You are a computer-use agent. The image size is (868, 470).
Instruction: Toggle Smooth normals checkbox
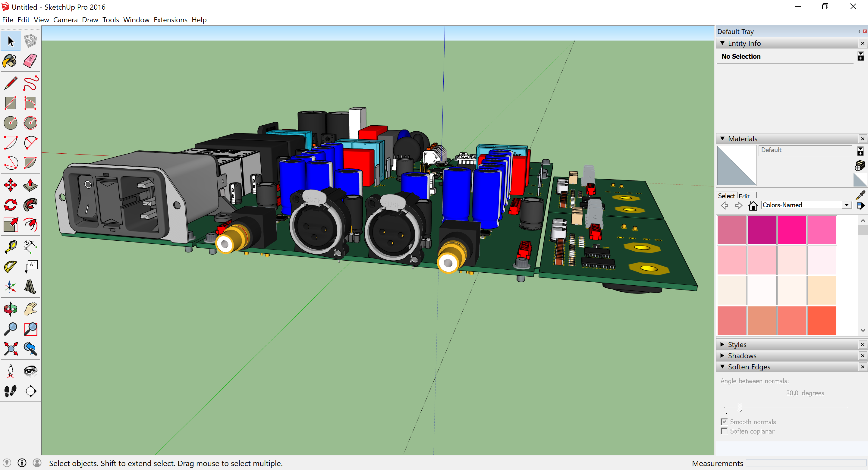click(x=724, y=421)
